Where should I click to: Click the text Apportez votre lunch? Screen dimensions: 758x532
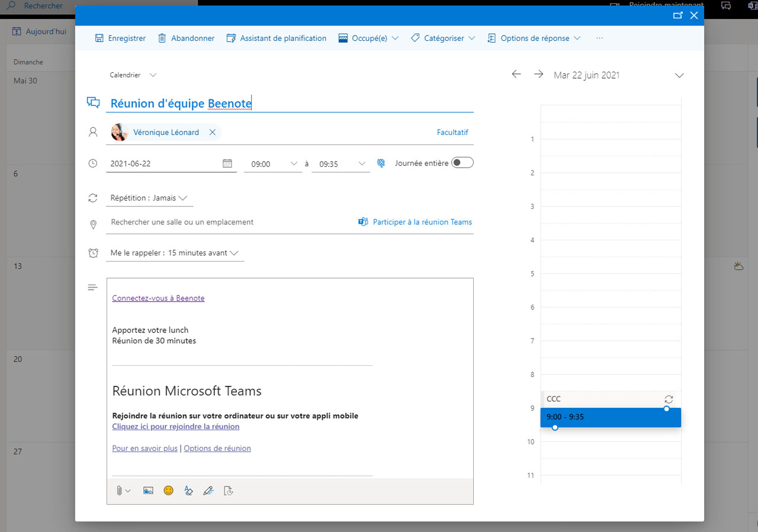pos(150,330)
